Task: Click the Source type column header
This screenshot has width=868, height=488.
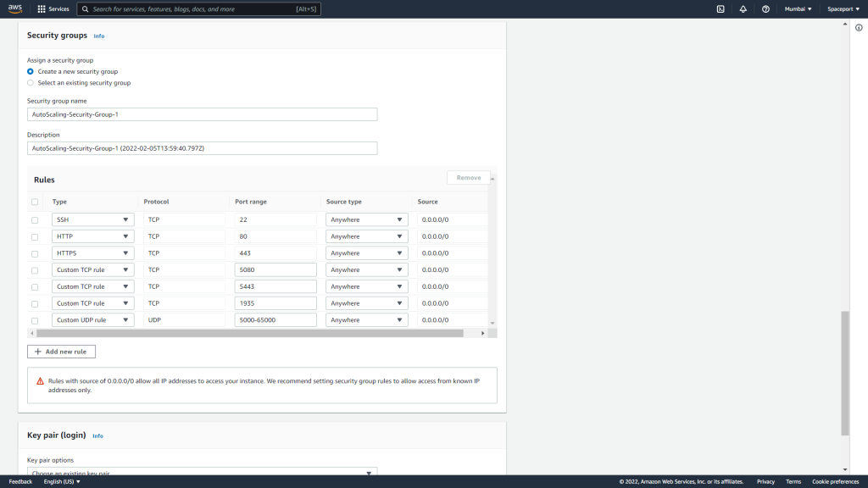Action: point(344,202)
